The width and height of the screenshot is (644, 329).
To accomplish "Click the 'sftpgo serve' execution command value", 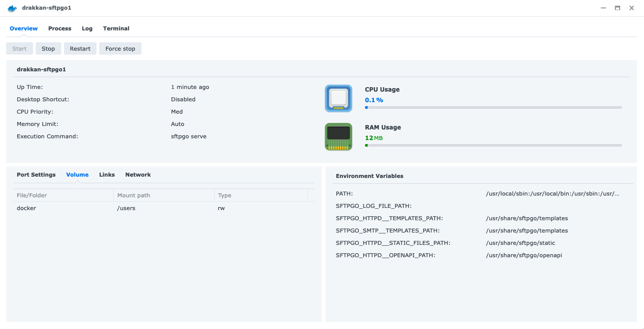I will (x=189, y=136).
